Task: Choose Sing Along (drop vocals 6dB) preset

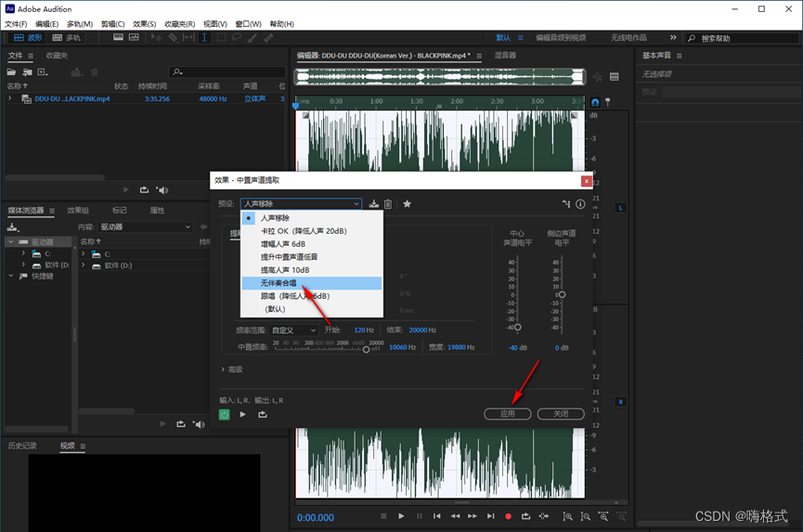Action: coord(311,296)
